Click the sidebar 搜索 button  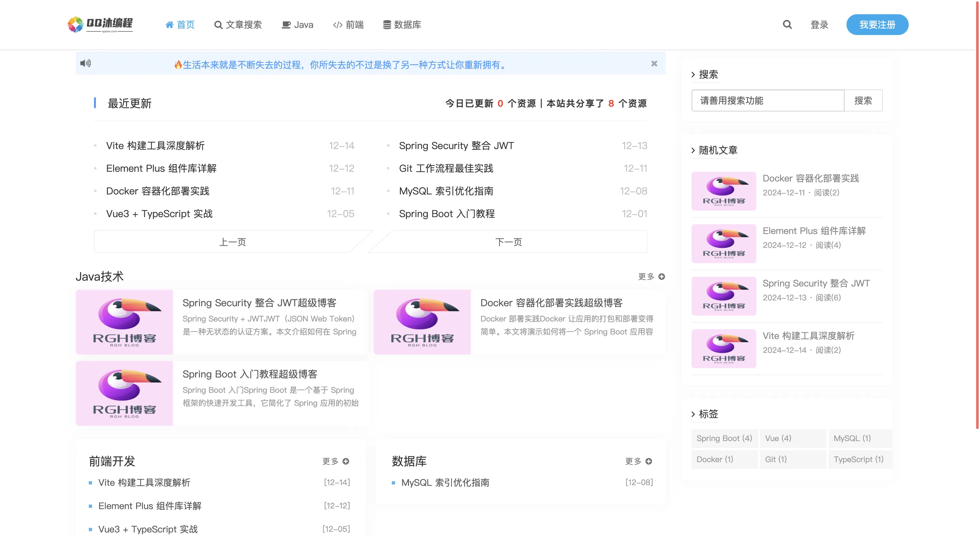coord(863,100)
